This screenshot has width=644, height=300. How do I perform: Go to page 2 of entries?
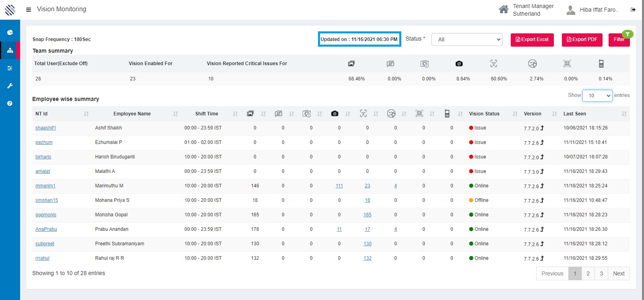(588, 273)
